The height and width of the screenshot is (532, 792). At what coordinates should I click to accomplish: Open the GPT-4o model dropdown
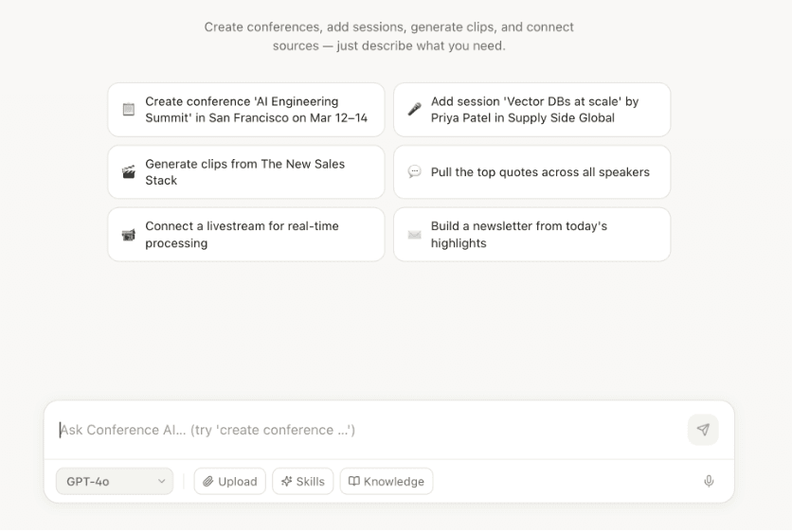115,481
